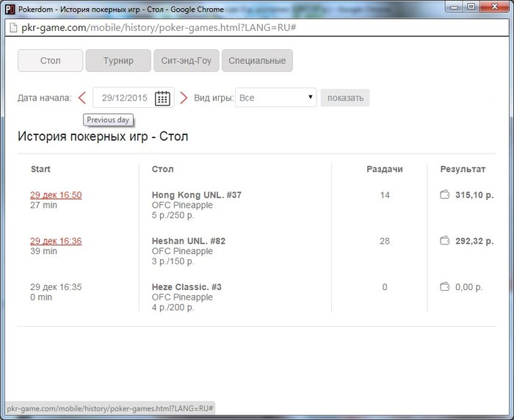Click the hands count 14
This screenshot has width=514, height=420.
click(x=385, y=195)
